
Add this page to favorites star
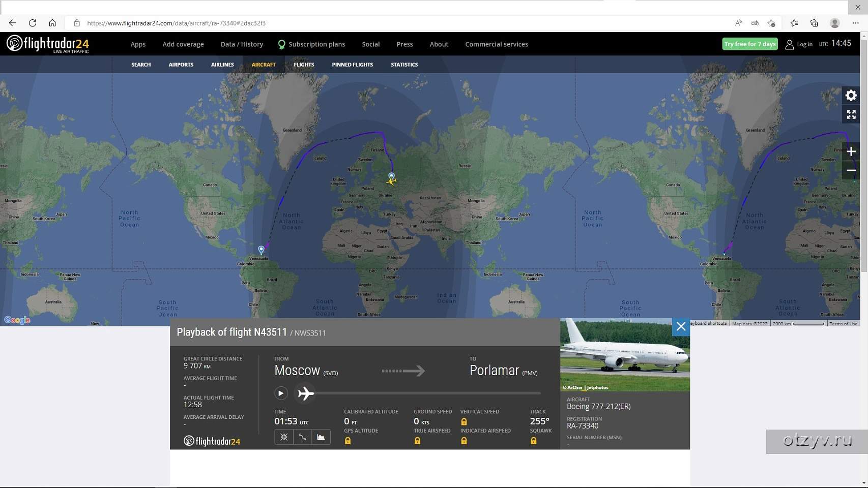click(x=771, y=23)
